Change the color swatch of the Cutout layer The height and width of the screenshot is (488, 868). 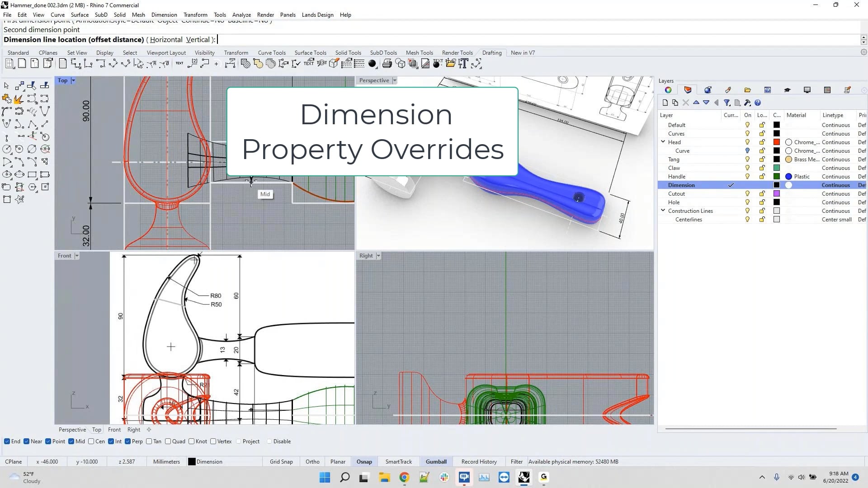tap(777, 193)
